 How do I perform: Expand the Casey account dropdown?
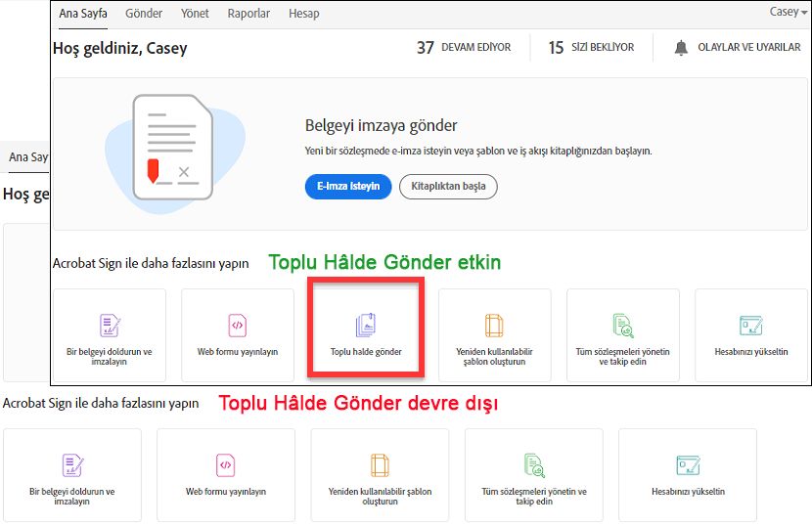point(788,12)
